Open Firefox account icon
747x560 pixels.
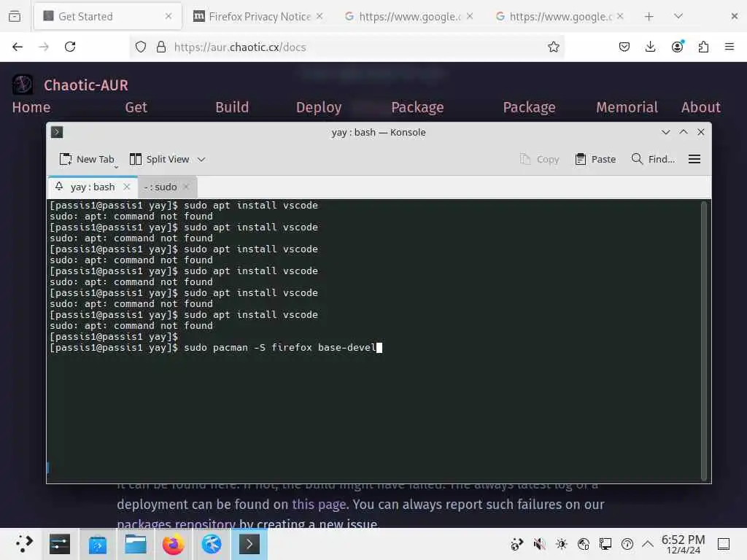[677, 47]
